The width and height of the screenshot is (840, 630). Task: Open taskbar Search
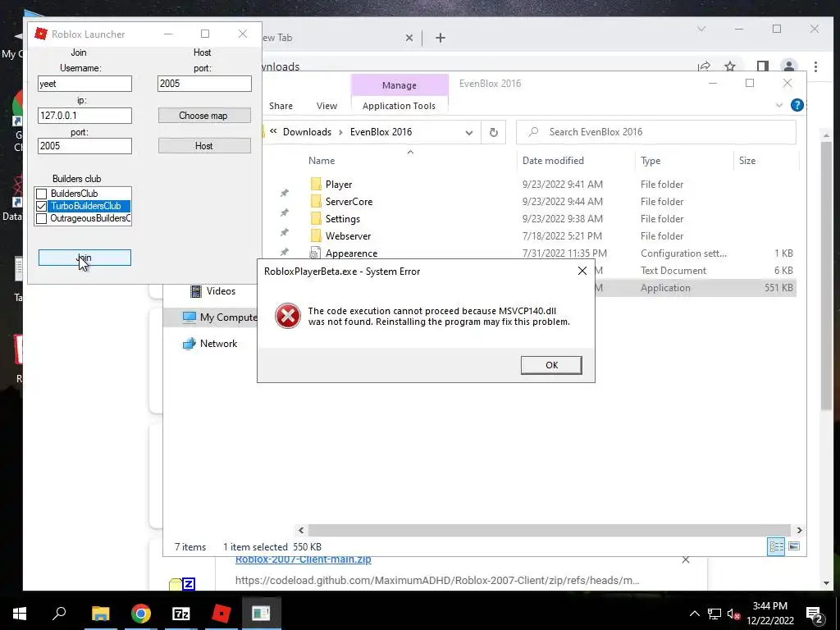click(59, 614)
